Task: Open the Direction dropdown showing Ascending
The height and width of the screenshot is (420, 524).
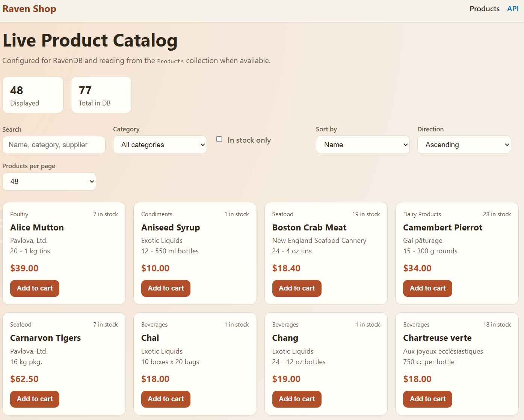Action: tap(464, 145)
